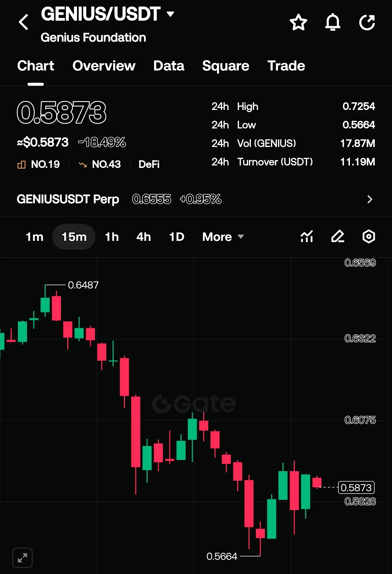Open trading volume rank NO.19

coord(38,164)
